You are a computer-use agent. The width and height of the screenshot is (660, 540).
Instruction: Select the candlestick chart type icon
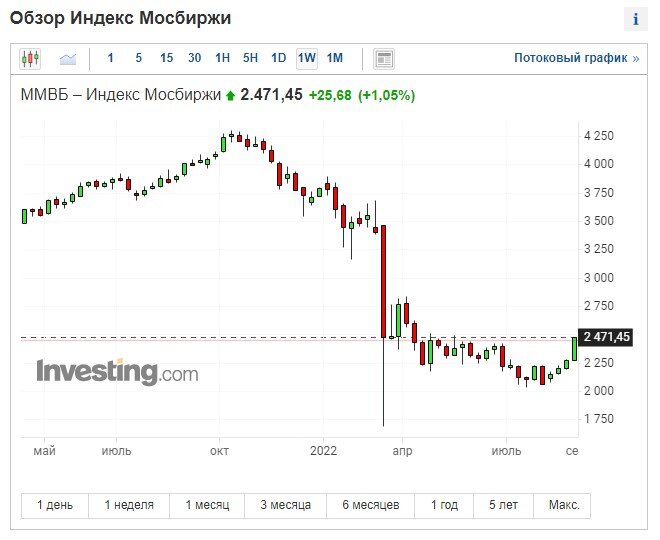pos(30,58)
